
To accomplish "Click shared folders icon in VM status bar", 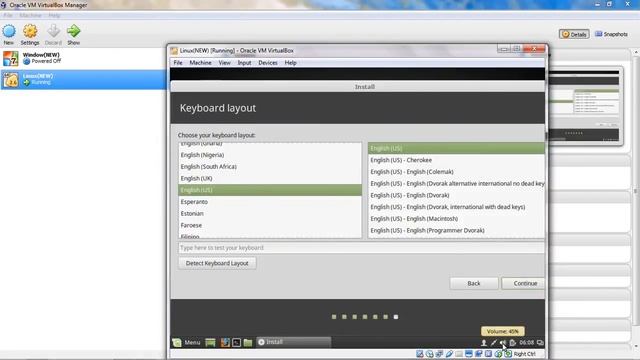I will [459, 354].
